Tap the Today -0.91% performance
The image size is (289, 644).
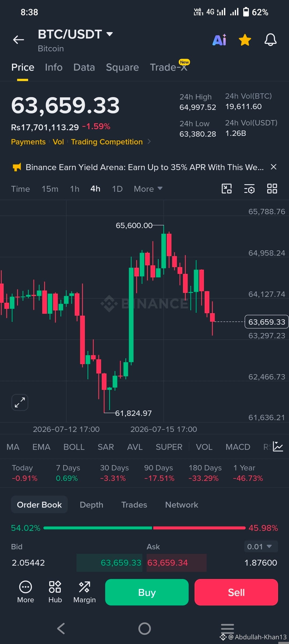[x=25, y=473]
